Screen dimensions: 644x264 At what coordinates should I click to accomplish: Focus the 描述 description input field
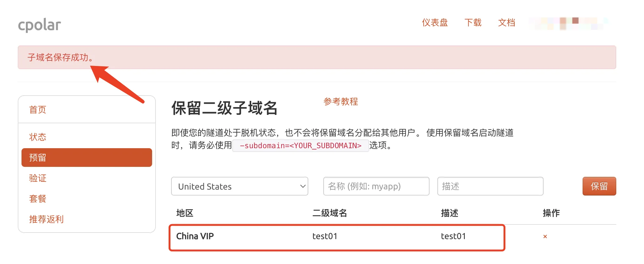[490, 186]
